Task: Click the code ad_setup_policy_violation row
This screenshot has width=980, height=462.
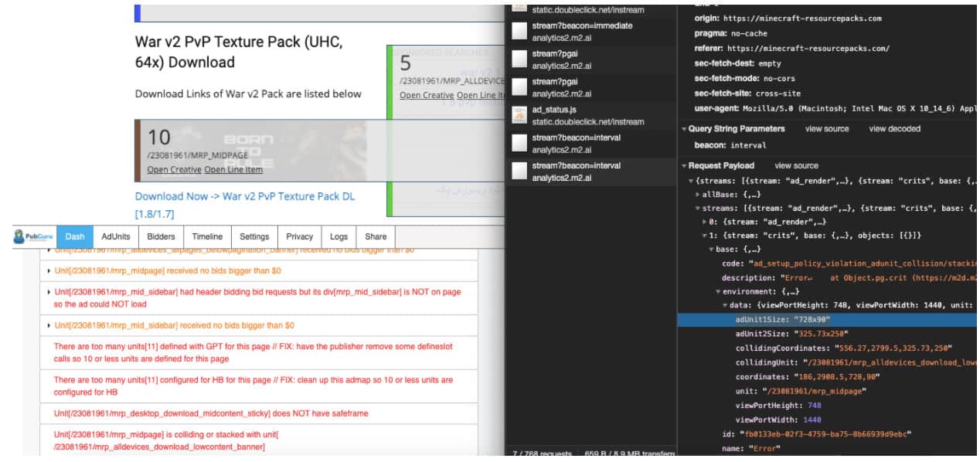Action: (x=828, y=263)
